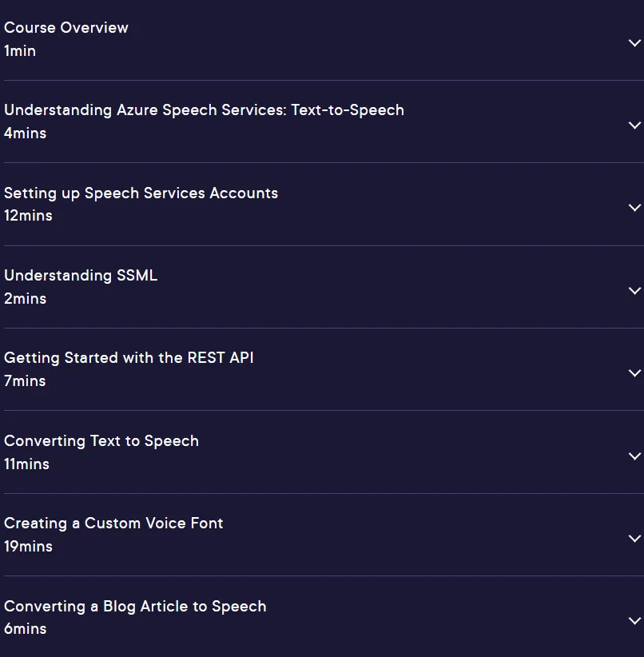Screen dimensions: 644x657
Task: Expand the Getting Started with REST API chevron
Action: tap(634, 373)
